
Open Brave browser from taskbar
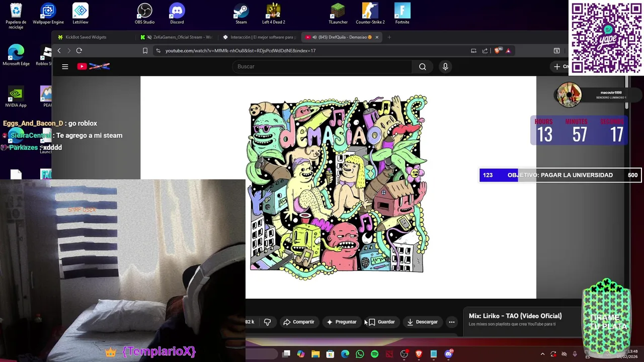point(419,354)
